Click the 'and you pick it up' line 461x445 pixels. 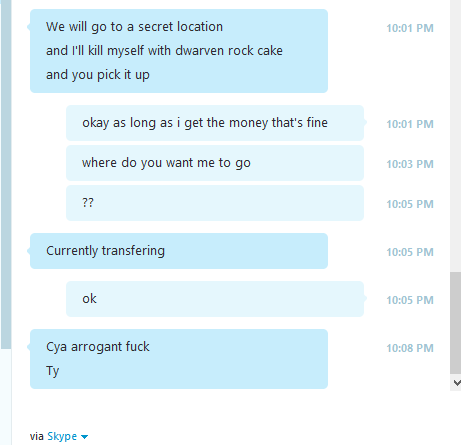(x=98, y=75)
